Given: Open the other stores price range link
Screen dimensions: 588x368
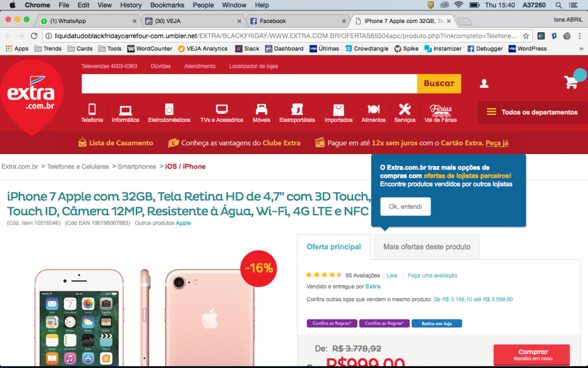Looking at the screenshot, I should tap(473, 299).
